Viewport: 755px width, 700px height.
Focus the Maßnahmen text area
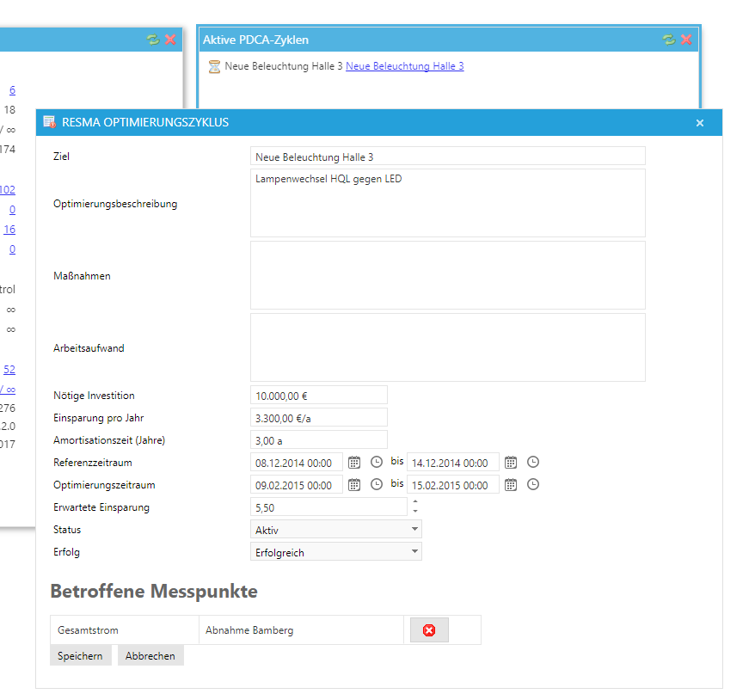click(447, 275)
